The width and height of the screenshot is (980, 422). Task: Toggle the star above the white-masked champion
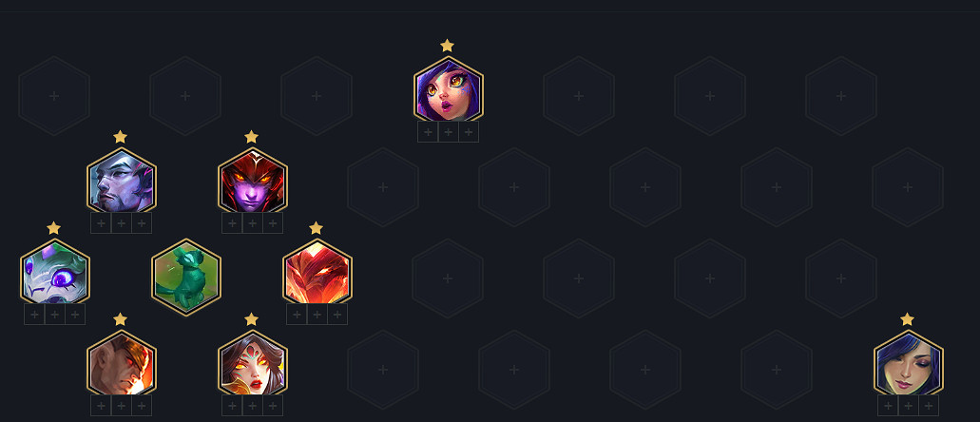pyautogui.click(x=54, y=227)
